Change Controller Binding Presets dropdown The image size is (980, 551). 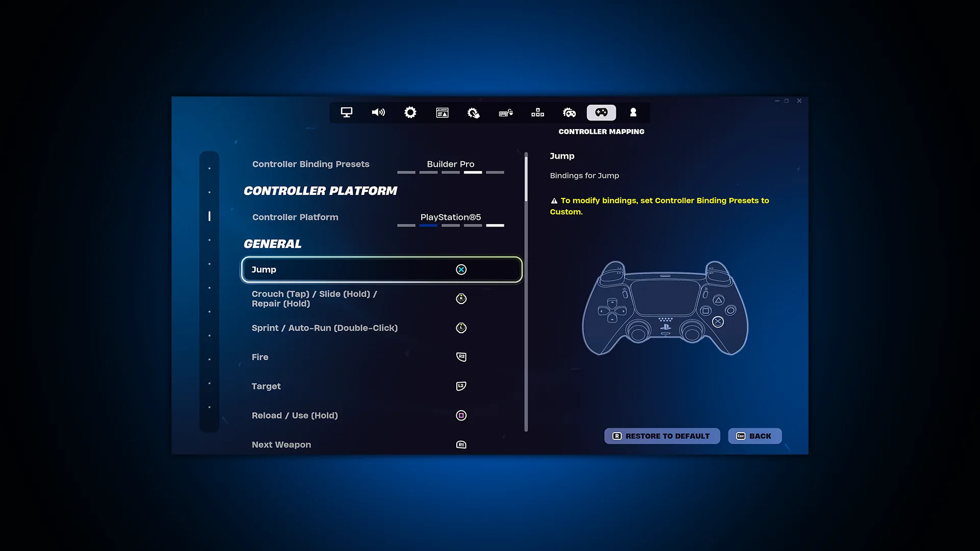click(x=450, y=163)
